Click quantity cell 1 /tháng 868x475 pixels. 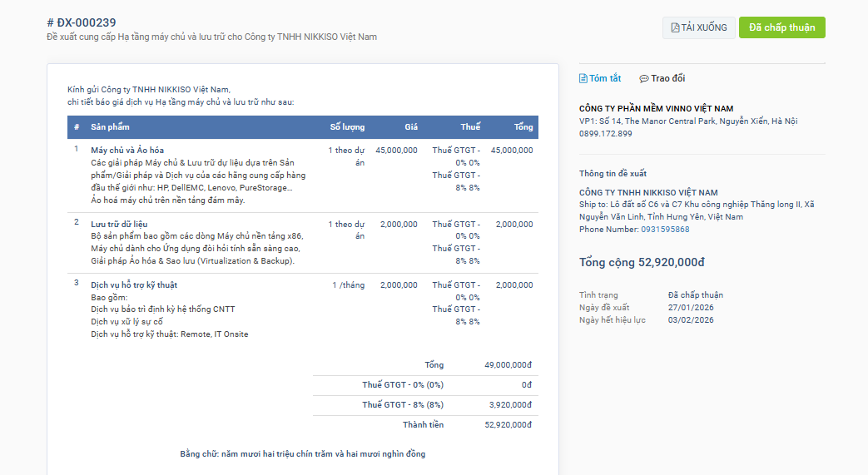pos(348,285)
